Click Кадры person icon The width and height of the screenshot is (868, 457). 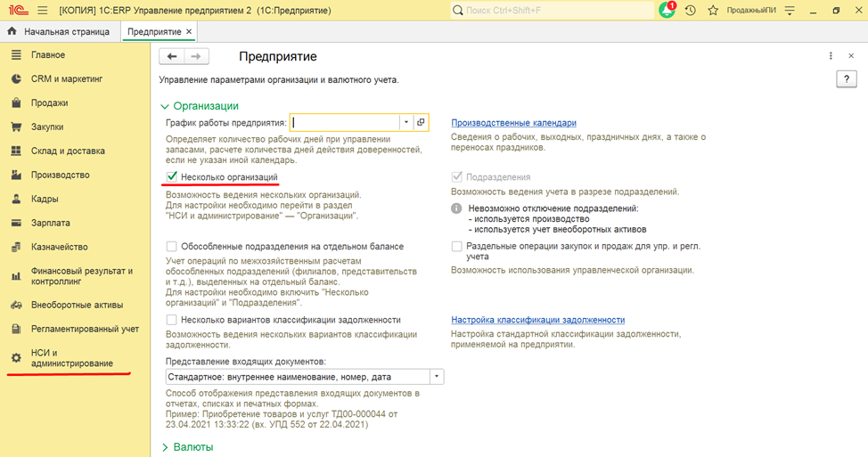[16, 199]
